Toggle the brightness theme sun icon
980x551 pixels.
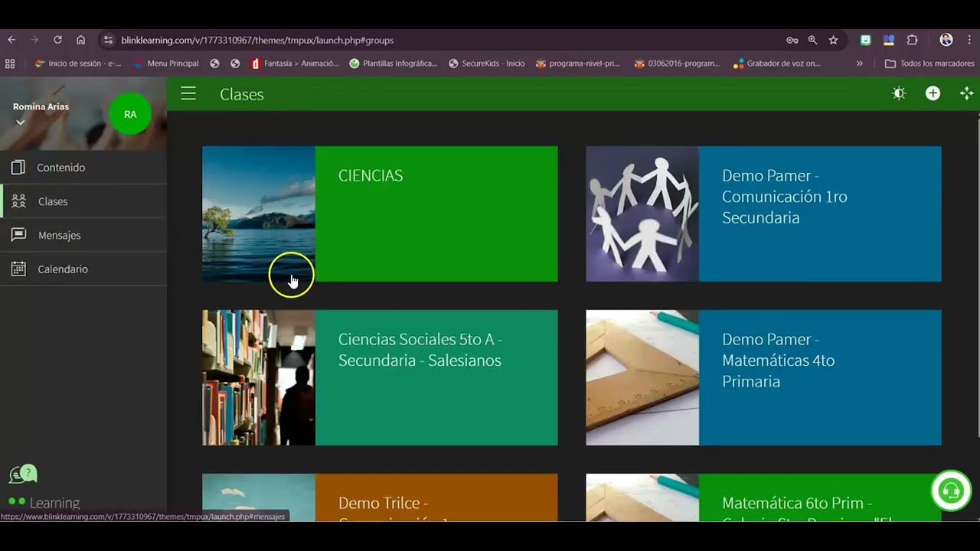tap(899, 93)
